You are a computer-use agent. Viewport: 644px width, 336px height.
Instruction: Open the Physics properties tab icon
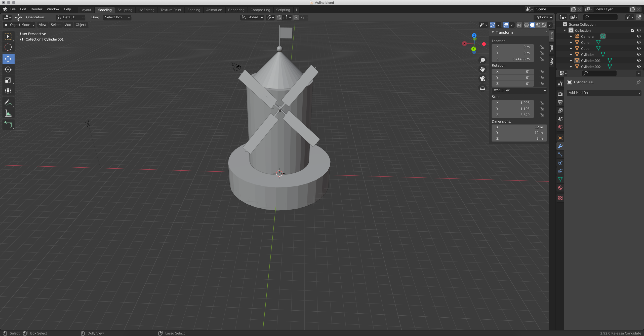(560, 163)
